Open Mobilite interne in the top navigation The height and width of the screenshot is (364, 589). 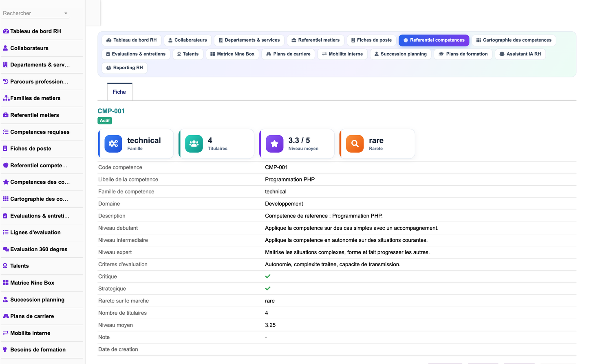coord(342,54)
